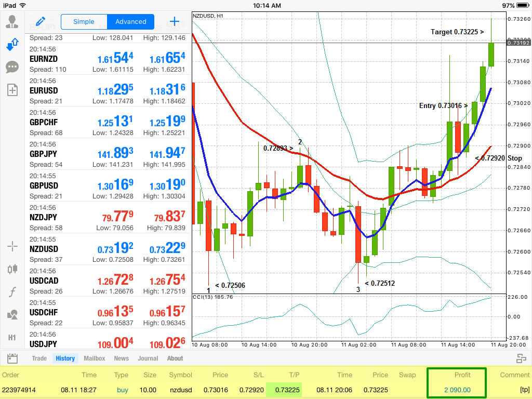
Task: Open the trade arrows icon in sidebar
Action: point(12,45)
